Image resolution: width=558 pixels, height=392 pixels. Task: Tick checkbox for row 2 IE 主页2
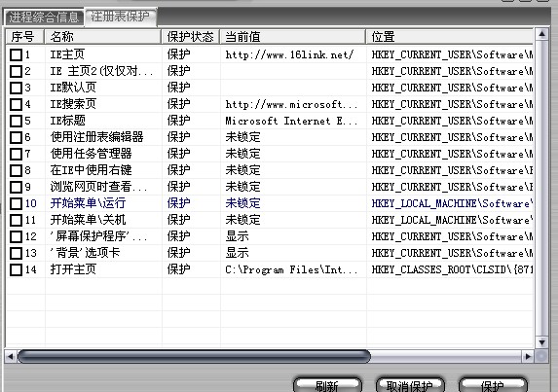click(16, 71)
